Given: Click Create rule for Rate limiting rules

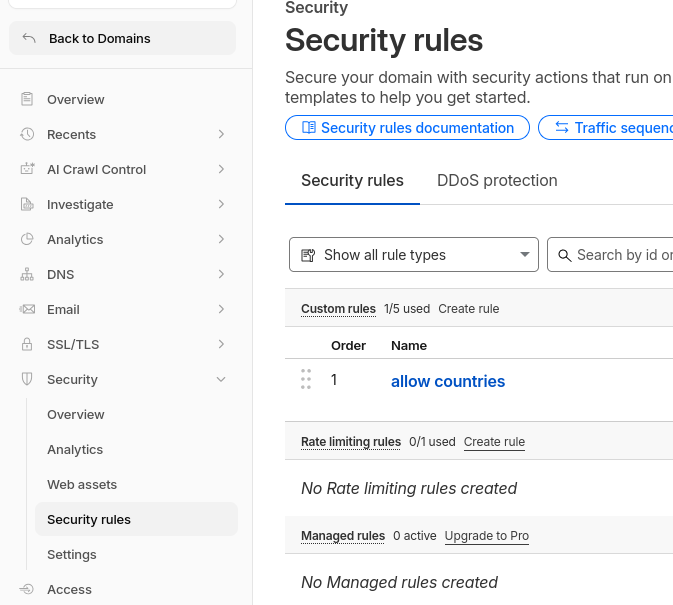Looking at the screenshot, I should coord(494,442).
